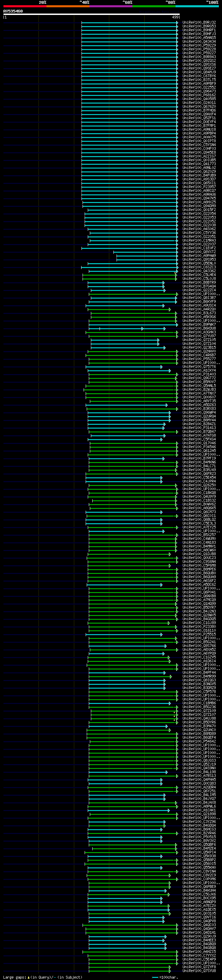The width and height of the screenshot is (222, 980).
Task: Click label UniRef100_Q43434
Action: tap(199, 41)
